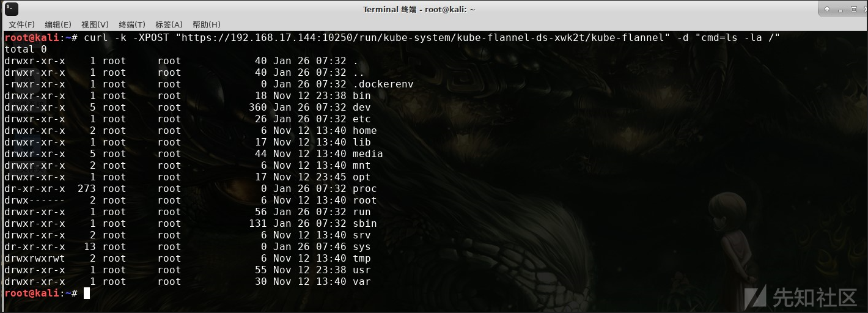This screenshot has height=313, width=868.
Task: Click the 'var' directory name
Action: [362, 282]
